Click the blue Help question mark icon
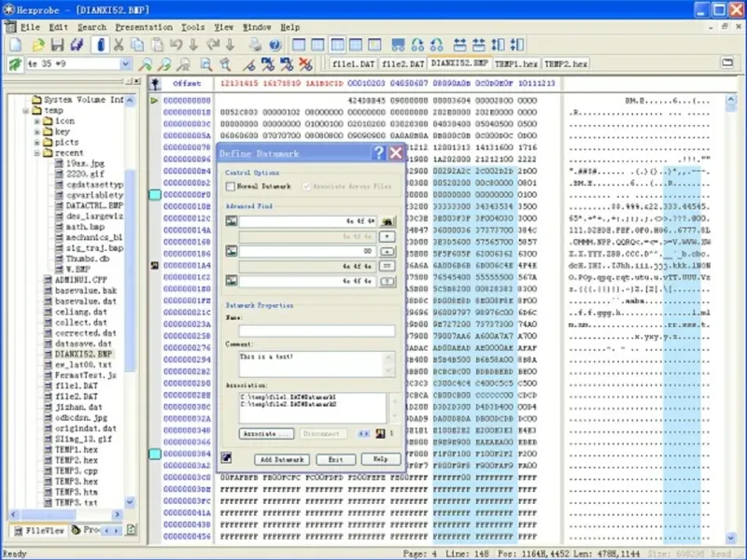The image size is (747, 560). point(275,45)
